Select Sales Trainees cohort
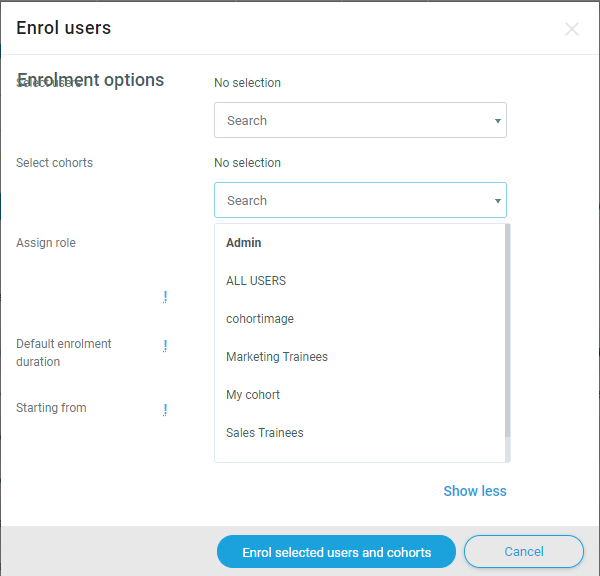Image resolution: width=600 pixels, height=576 pixels. [x=265, y=433]
